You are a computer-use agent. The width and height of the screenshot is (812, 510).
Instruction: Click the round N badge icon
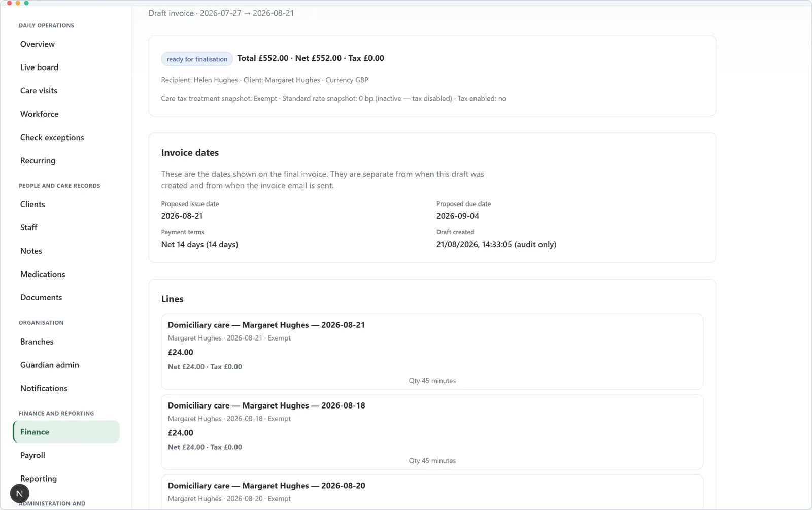20,493
